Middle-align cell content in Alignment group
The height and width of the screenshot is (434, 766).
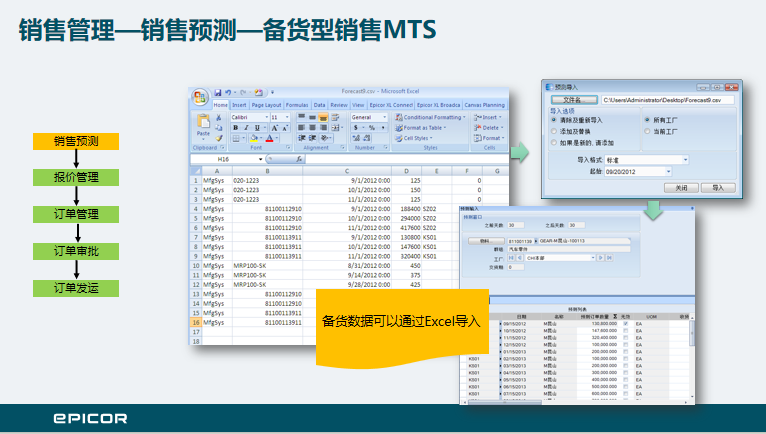(x=312, y=117)
